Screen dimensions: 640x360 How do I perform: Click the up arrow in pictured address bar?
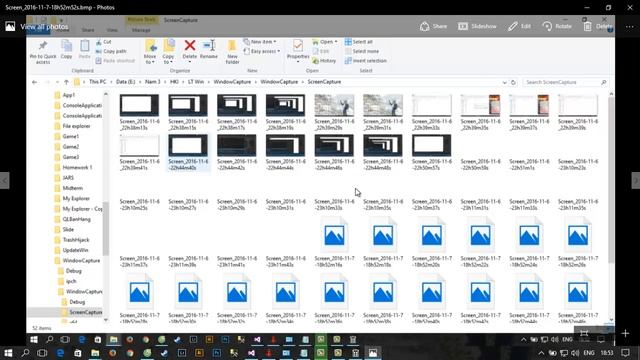click(67, 82)
